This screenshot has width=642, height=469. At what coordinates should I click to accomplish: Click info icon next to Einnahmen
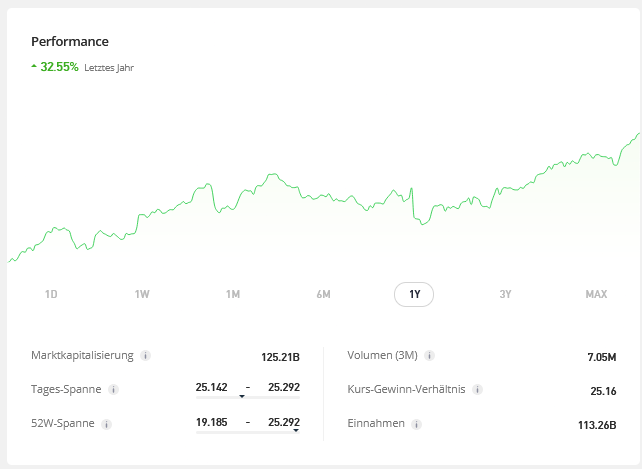417,423
